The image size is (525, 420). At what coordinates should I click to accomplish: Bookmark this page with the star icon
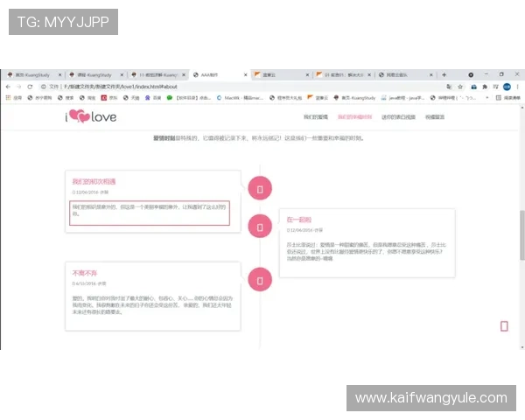coord(460,87)
